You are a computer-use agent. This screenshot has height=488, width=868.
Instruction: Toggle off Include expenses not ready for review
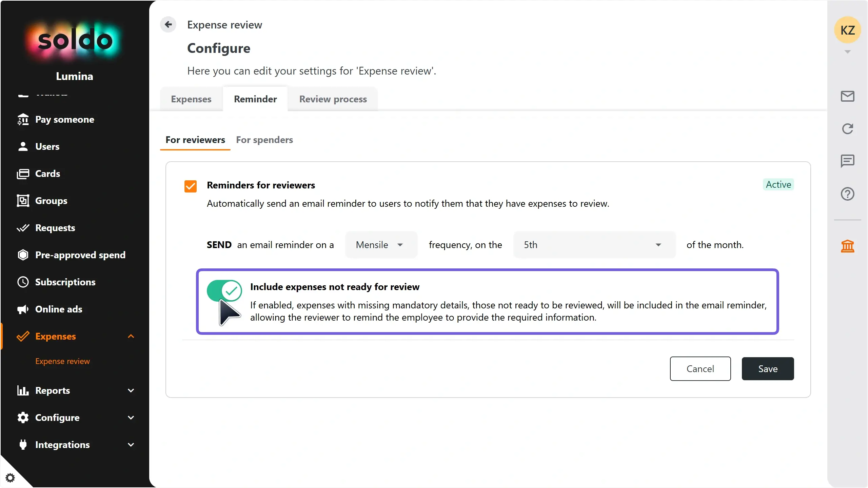(x=224, y=290)
